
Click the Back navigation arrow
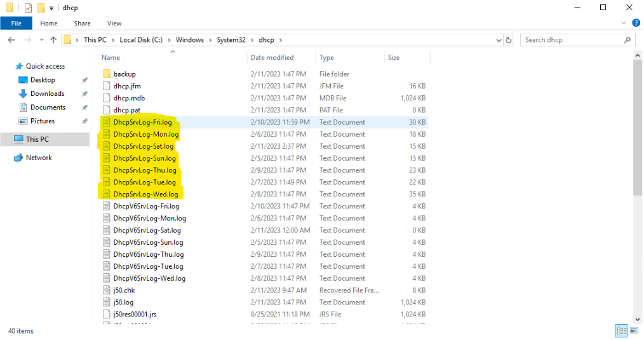11,40
